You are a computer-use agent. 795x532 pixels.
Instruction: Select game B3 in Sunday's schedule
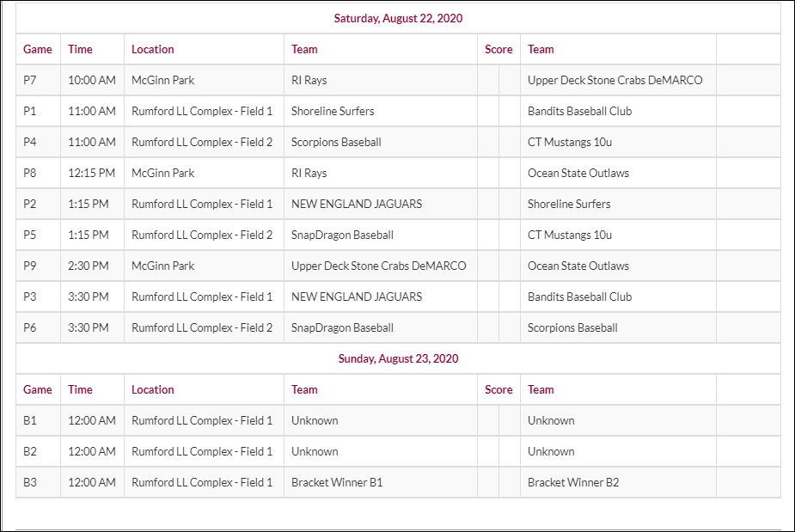coord(30,482)
